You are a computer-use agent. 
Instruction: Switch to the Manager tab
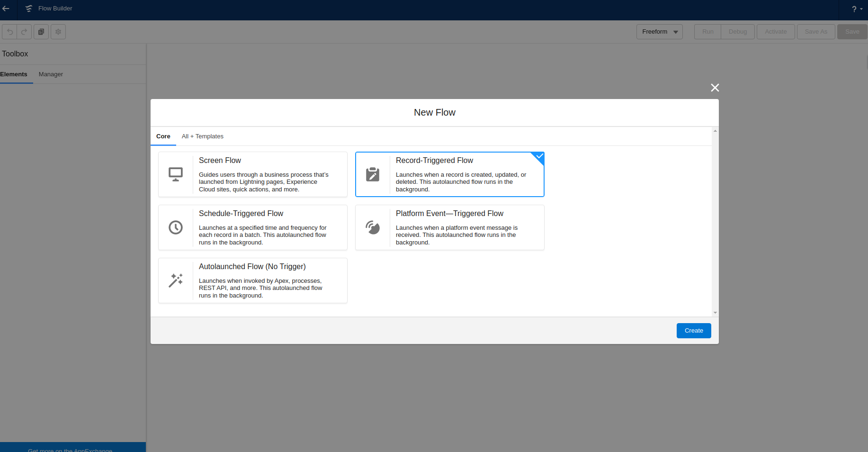(x=51, y=74)
